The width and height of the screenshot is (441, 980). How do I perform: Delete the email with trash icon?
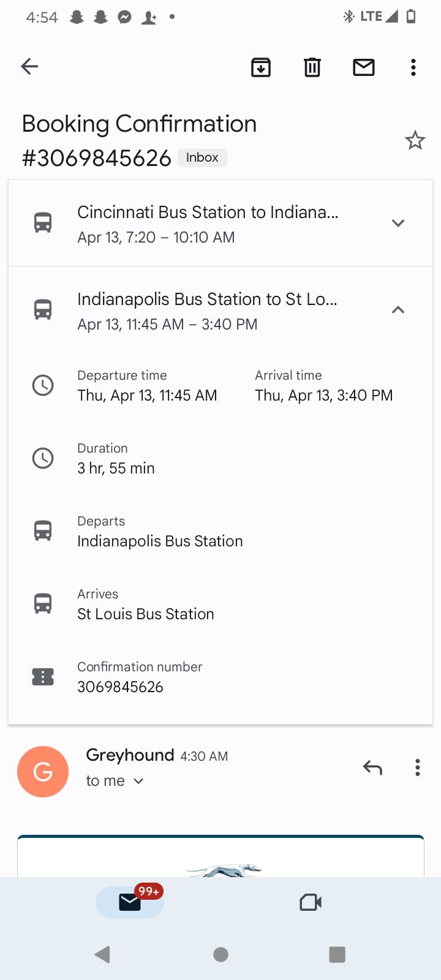312,67
